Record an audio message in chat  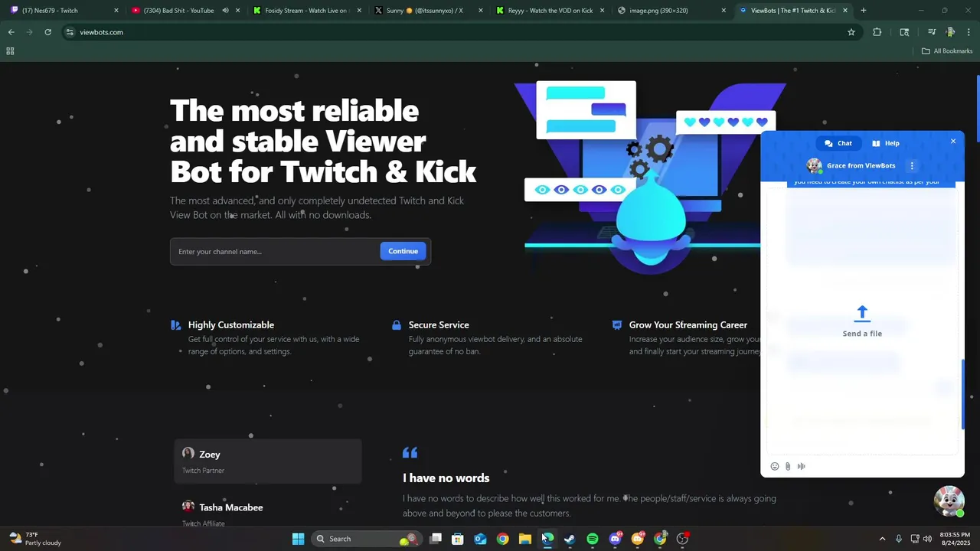tap(801, 466)
